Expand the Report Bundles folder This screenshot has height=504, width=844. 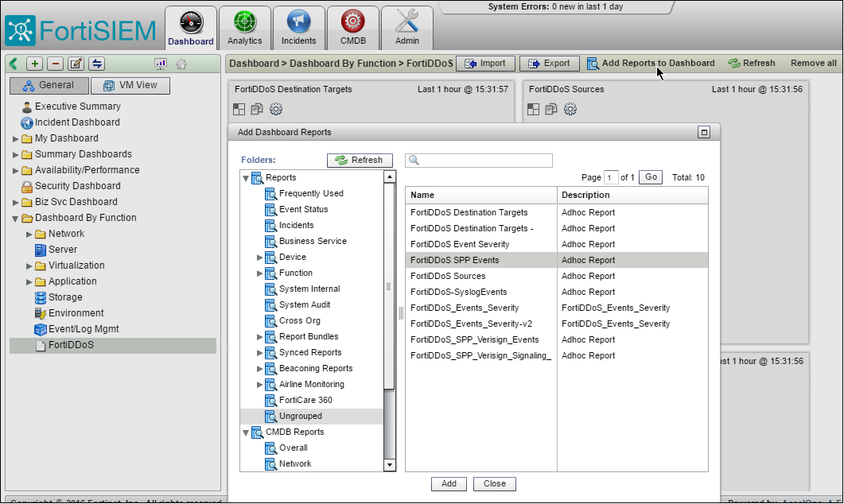click(x=259, y=336)
